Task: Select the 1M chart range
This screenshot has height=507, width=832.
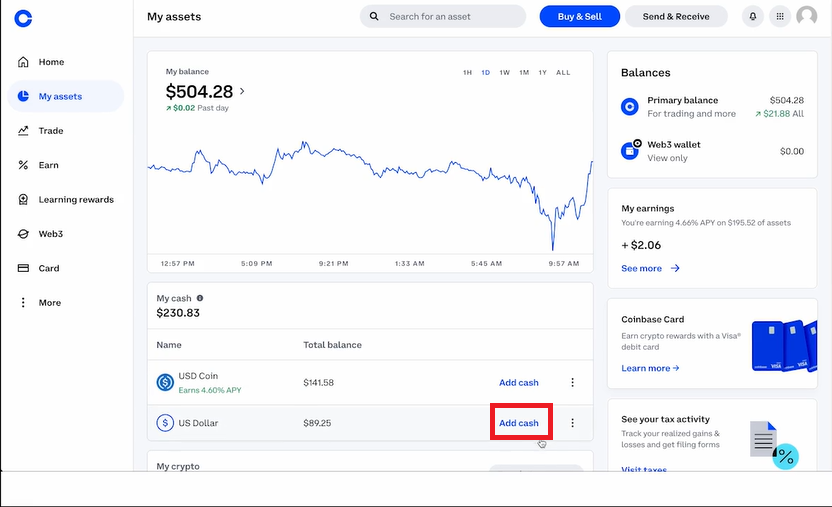Action: click(x=524, y=73)
